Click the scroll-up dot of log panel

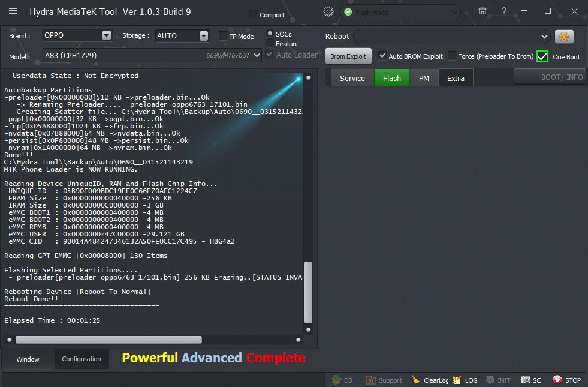[x=309, y=78]
